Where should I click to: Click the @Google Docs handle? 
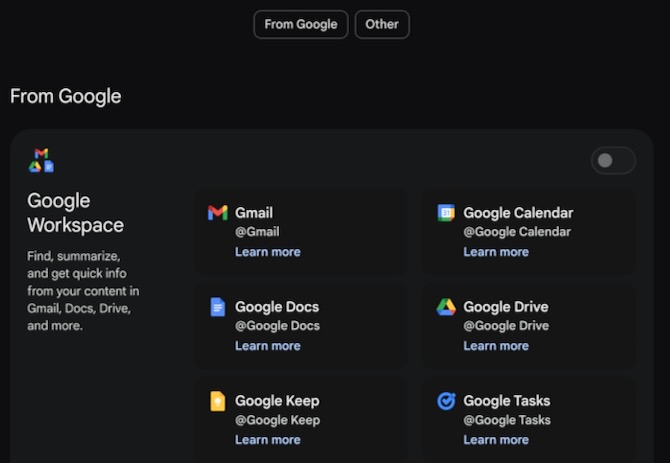tap(277, 326)
